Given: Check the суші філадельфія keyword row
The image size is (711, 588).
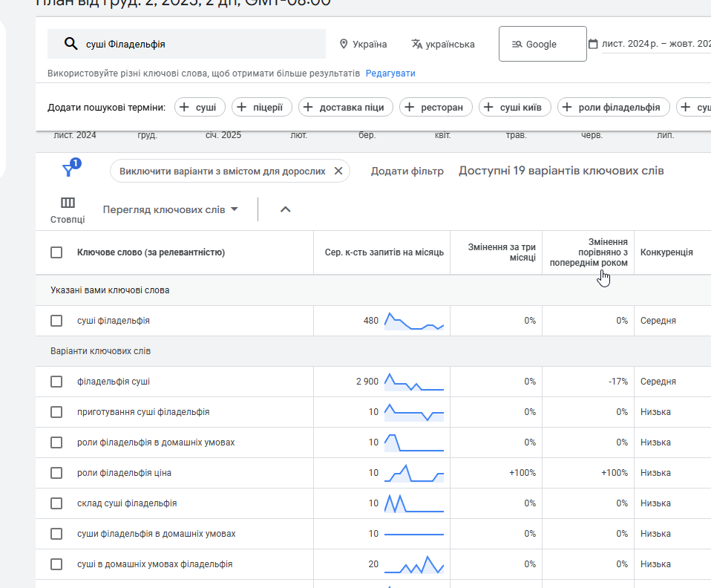Looking at the screenshot, I should (x=56, y=321).
